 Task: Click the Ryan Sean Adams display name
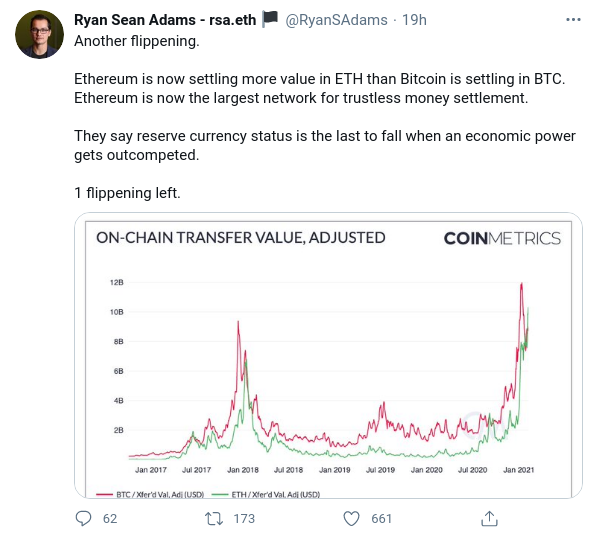point(165,20)
